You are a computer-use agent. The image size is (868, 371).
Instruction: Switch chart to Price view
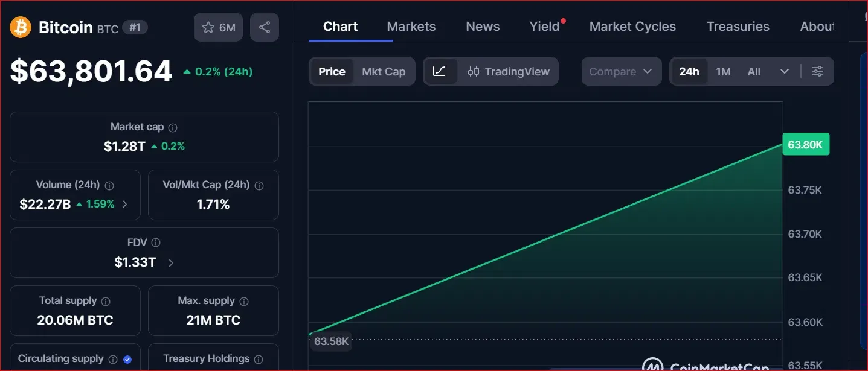click(332, 71)
